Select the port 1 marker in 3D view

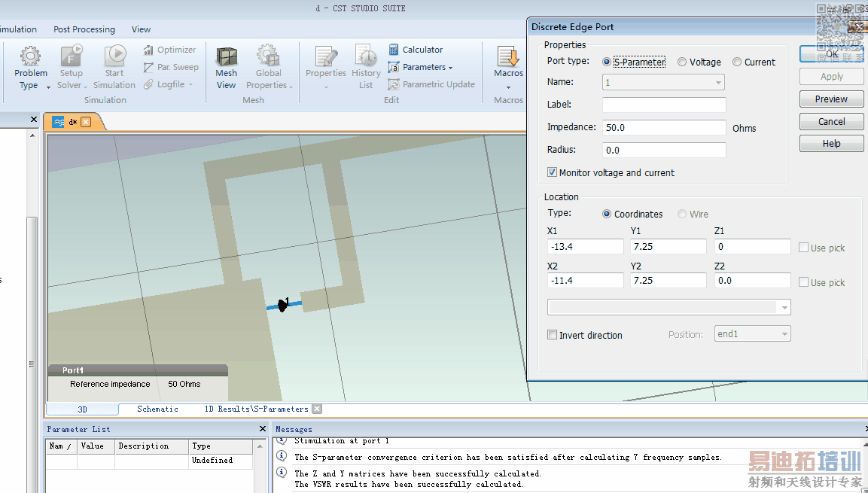tap(283, 304)
